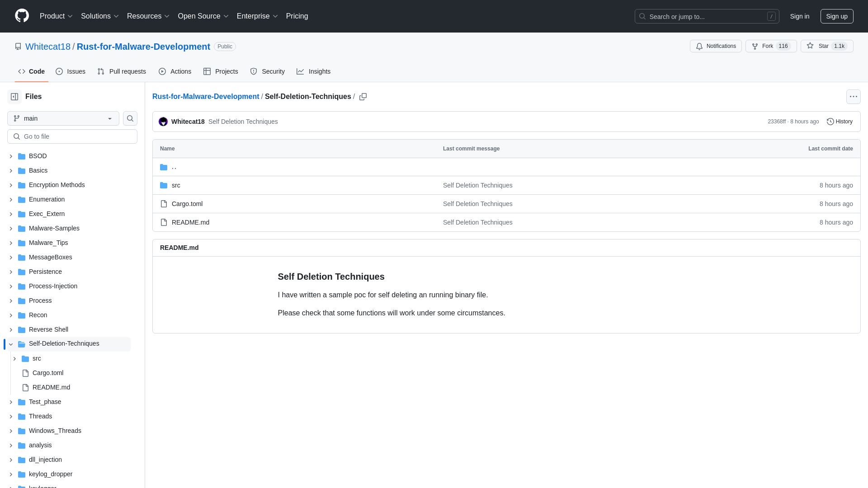Expand the Open Source menu
Screen dimensions: 868x488
click(x=203, y=16)
